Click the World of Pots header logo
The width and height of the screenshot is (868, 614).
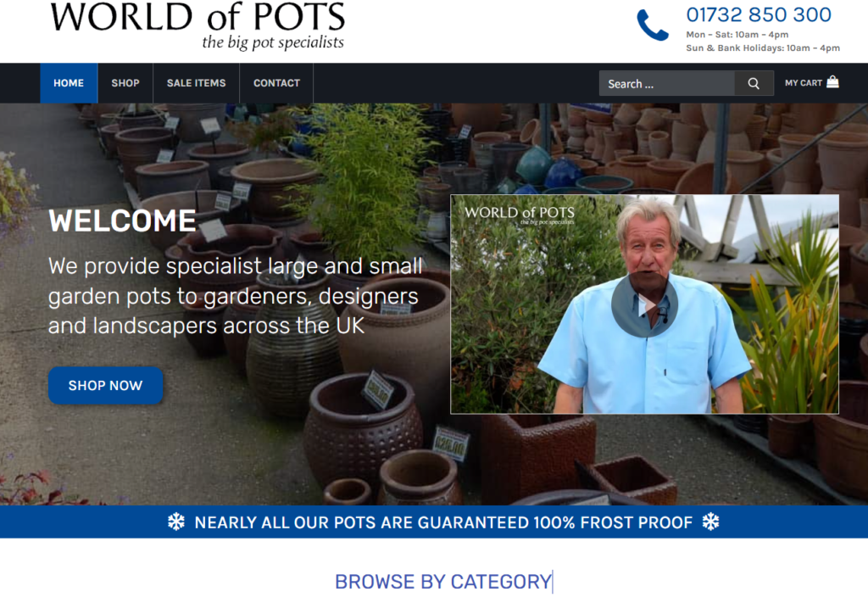[x=198, y=26]
